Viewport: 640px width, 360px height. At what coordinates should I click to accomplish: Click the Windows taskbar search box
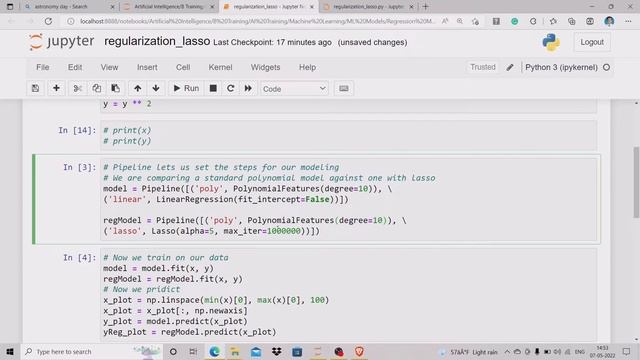click(x=92, y=351)
